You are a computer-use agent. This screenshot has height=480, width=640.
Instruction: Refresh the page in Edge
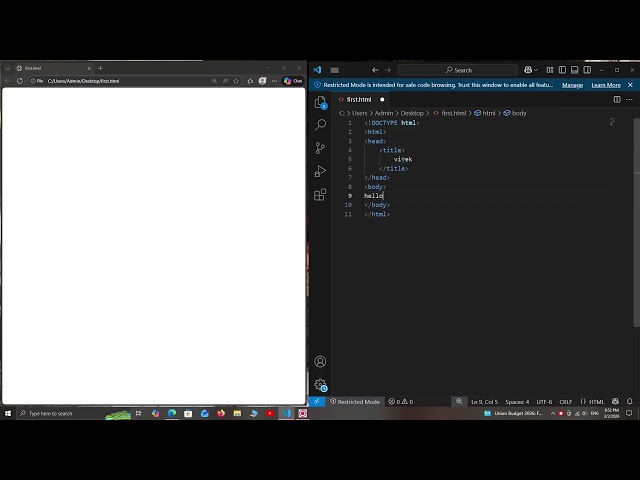pos(19,81)
